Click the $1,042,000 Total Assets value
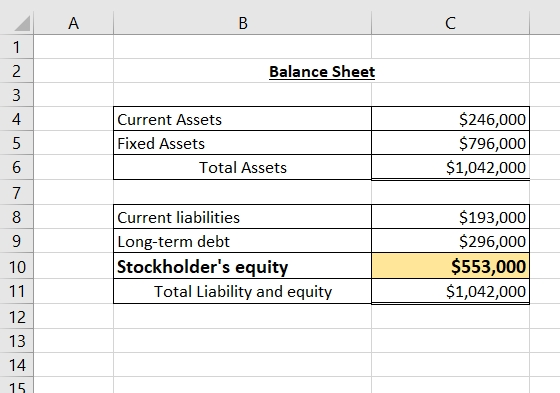The width and height of the screenshot is (560, 393). tap(450, 167)
